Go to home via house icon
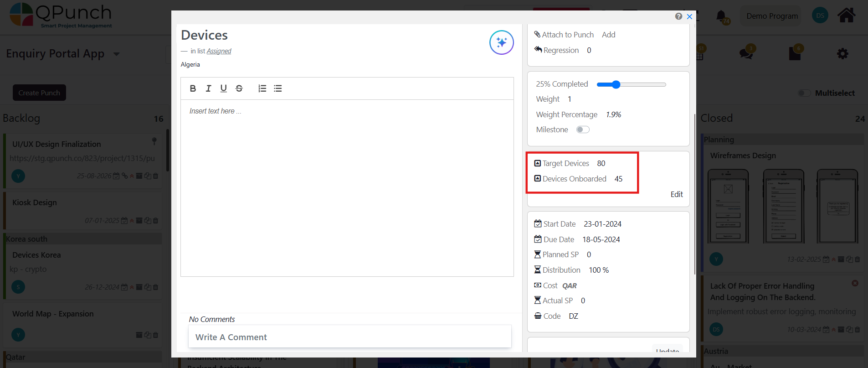This screenshot has height=368, width=868. (846, 16)
